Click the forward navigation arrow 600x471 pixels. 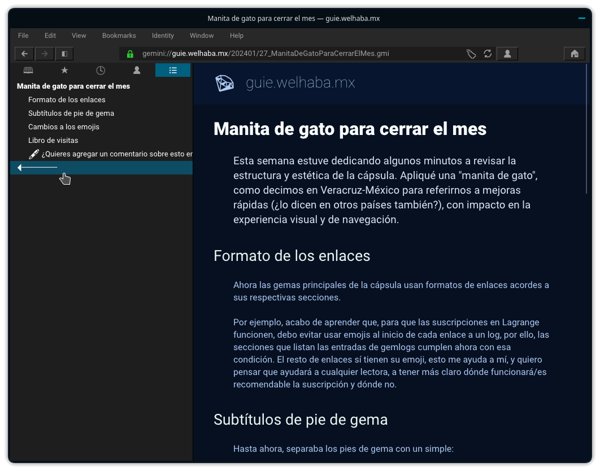point(45,53)
